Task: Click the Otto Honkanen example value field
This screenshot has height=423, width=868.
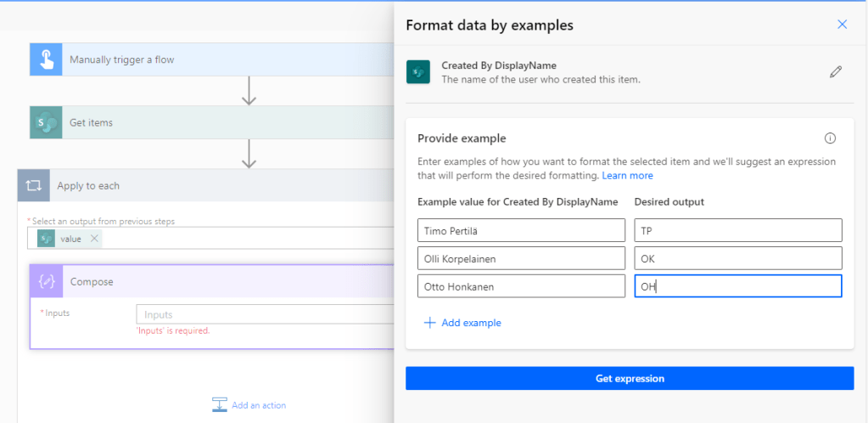Action: tap(521, 286)
